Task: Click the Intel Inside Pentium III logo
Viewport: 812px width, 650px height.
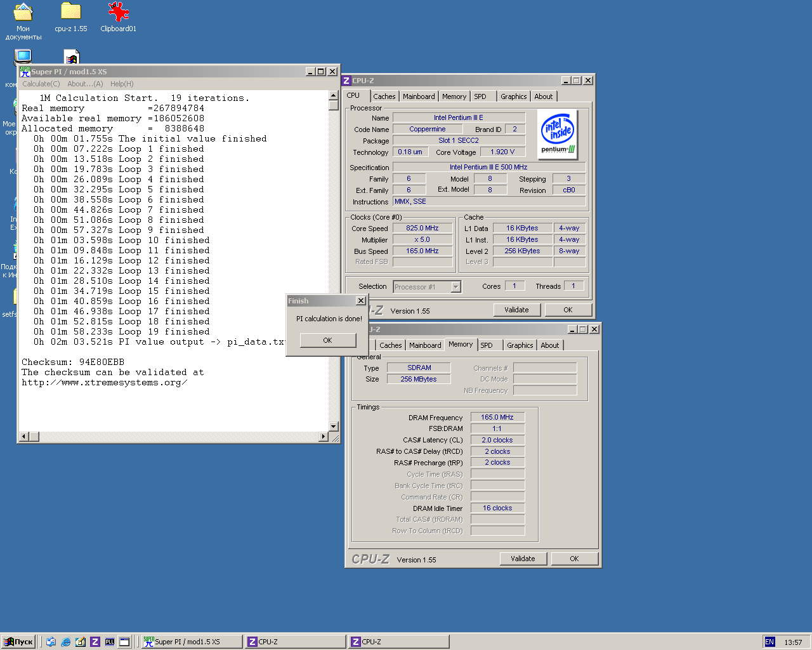Action: [558, 135]
